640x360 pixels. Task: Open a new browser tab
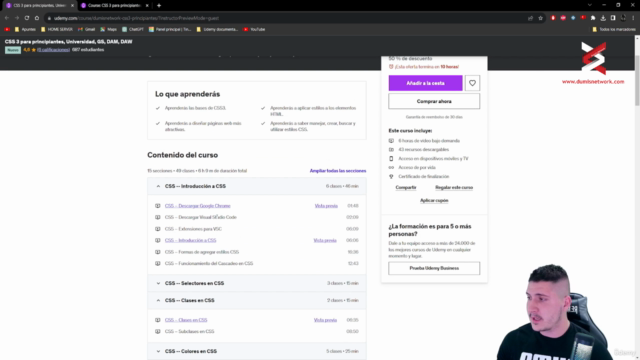tap(159, 5)
